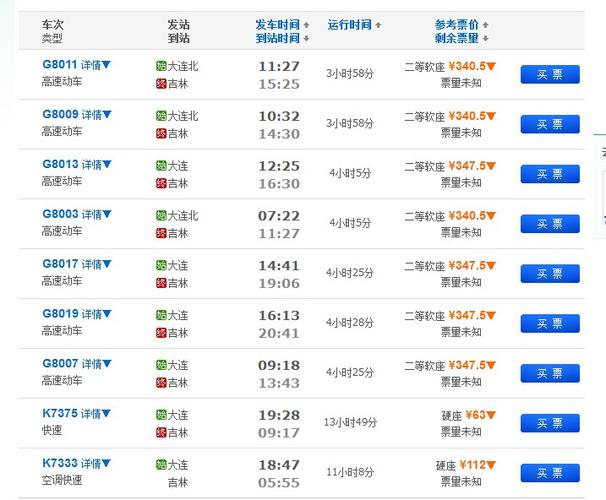Screen dimensions: 606x500
Task: Buy ticket for train G8013
Action: point(550,174)
